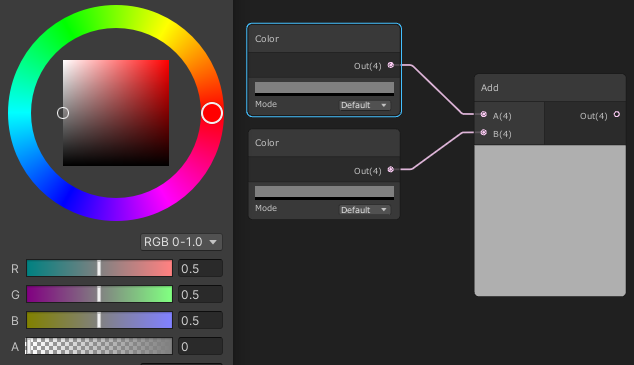The width and height of the screenshot is (634, 365).
Task: Open Mode dropdown in the bottom Color node
Action: pyautogui.click(x=364, y=210)
